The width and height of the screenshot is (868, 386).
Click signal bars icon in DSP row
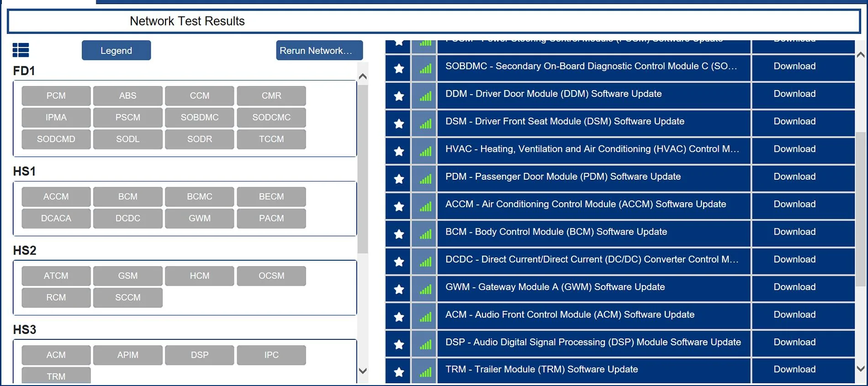[x=425, y=344]
